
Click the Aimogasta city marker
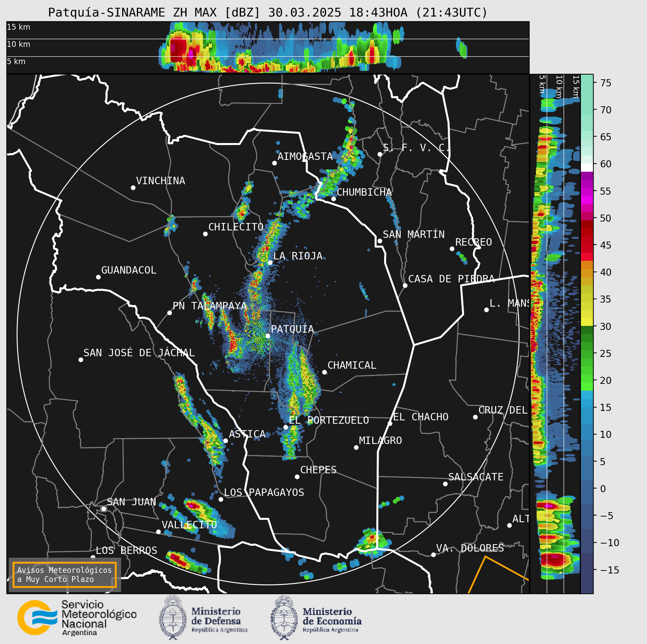[x=274, y=163]
